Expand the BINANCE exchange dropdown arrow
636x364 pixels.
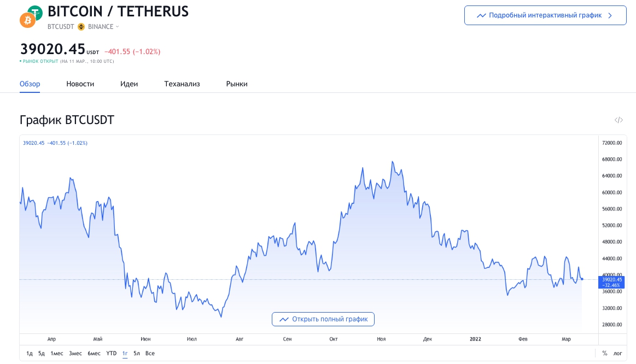click(118, 27)
